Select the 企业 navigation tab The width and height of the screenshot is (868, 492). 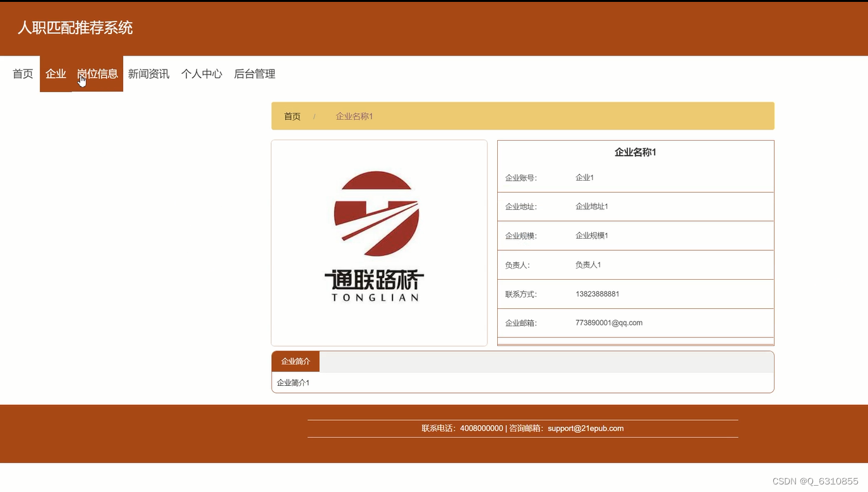tap(56, 74)
